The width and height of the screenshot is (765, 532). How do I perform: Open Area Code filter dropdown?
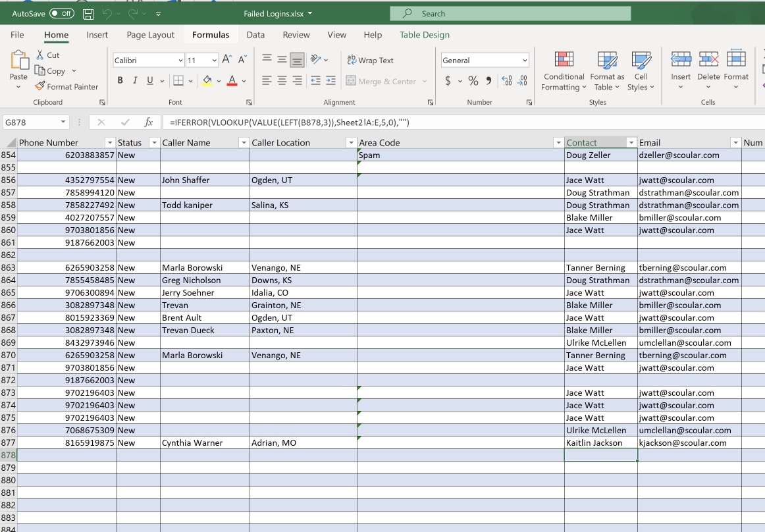(558, 142)
